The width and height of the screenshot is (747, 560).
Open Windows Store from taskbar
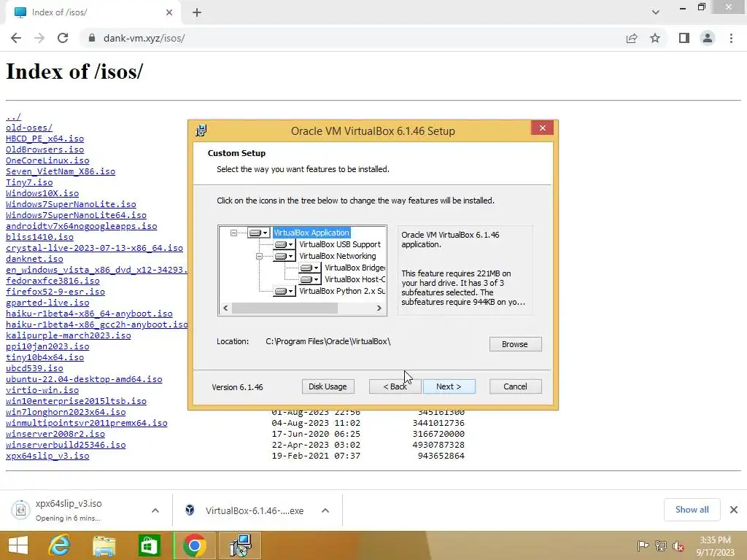(x=149, y=545)
